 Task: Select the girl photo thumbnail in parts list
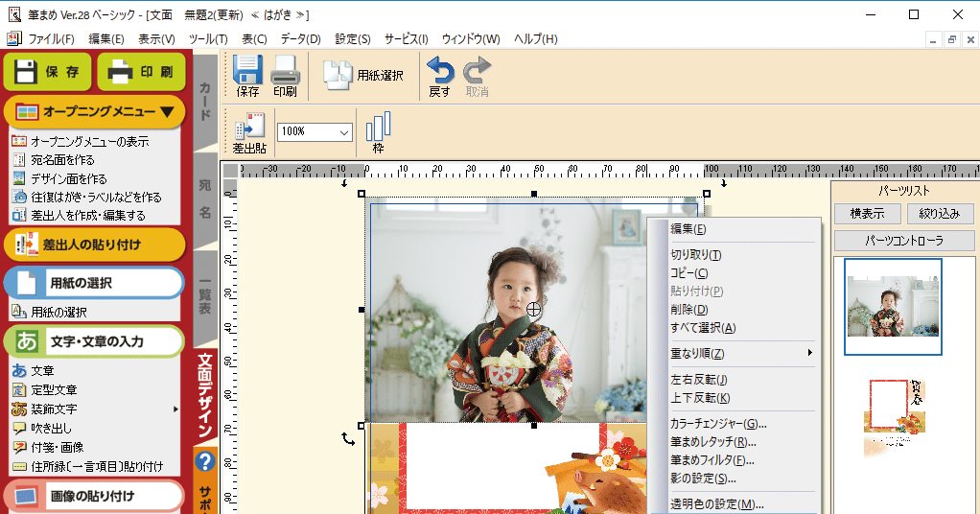coord(893,307)
